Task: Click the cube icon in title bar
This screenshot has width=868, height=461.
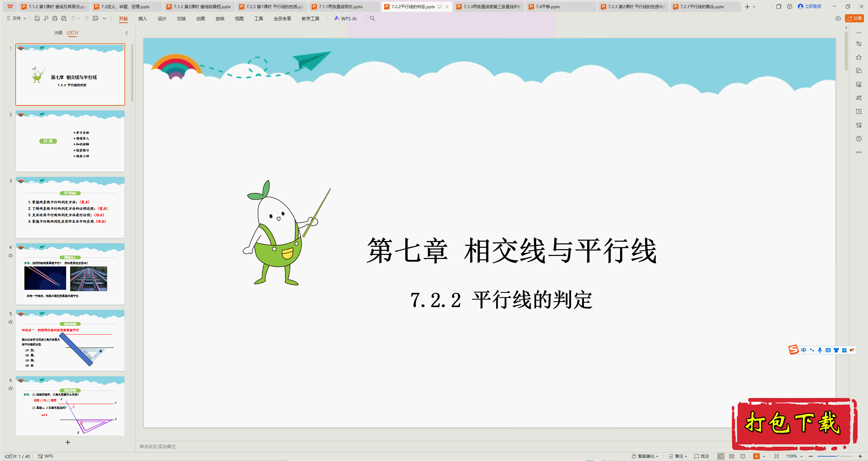Action: point(790,6)
